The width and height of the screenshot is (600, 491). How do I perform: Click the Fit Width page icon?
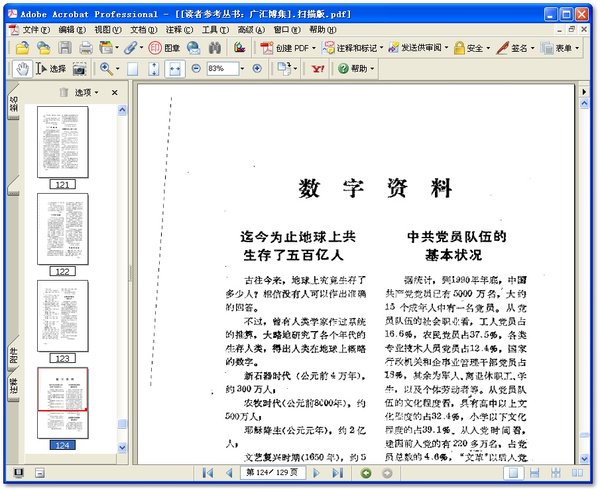point(175,69)
